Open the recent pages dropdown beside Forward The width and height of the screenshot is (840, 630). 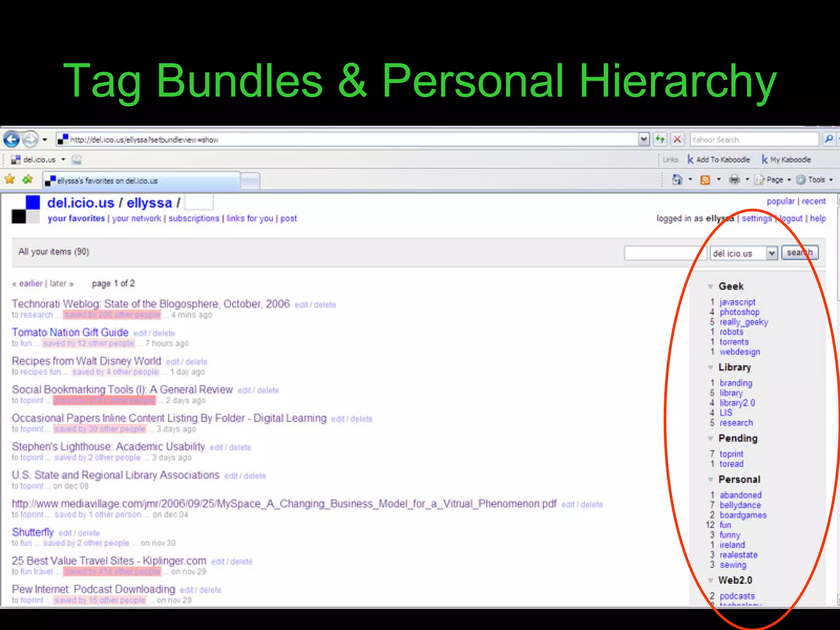(x=45, y=140)
